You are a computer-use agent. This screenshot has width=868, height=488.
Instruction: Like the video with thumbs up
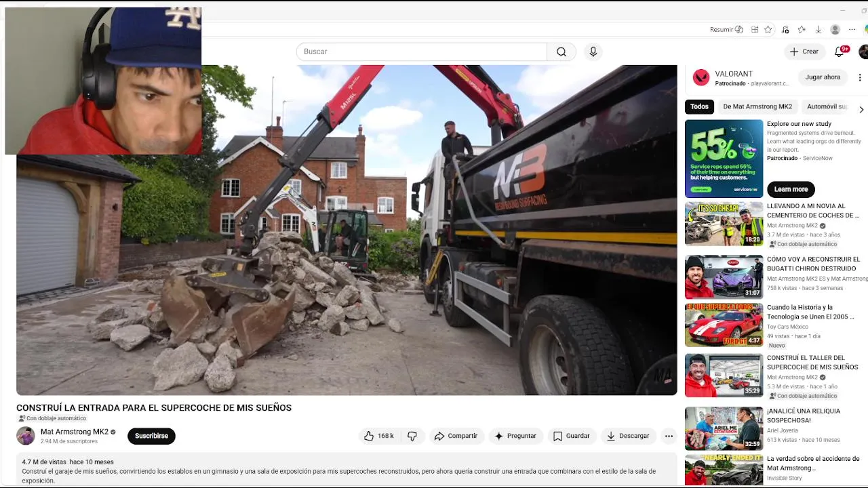point(379,436)
